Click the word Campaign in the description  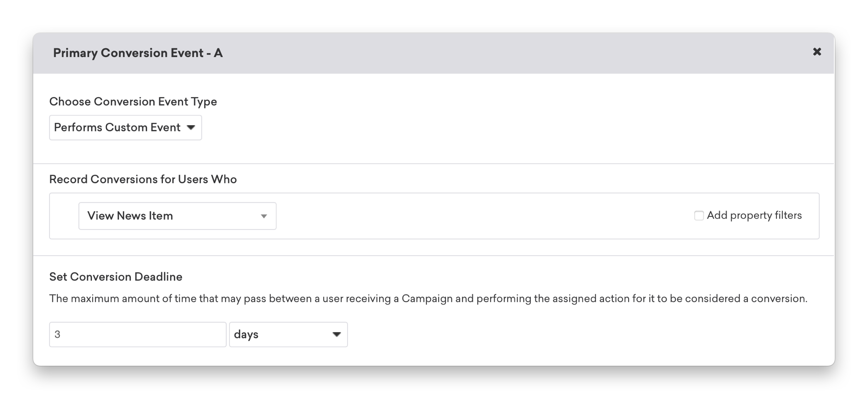pos(427,299)
